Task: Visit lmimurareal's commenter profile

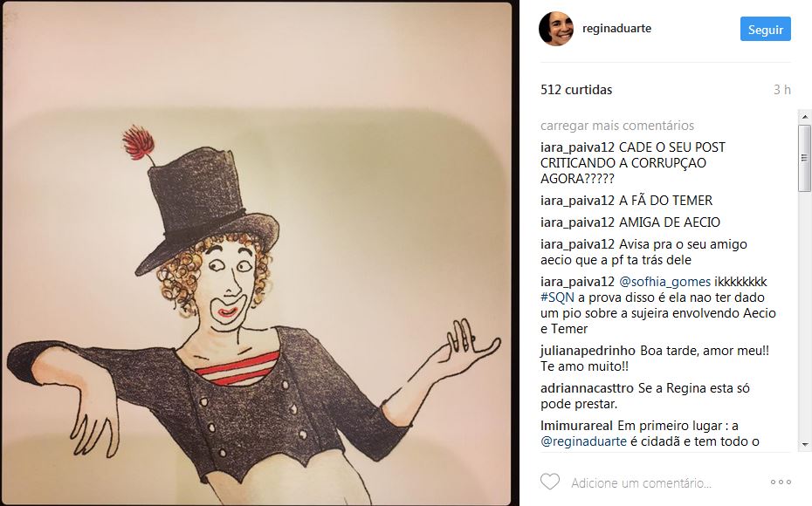Action: tap(576, 426)
